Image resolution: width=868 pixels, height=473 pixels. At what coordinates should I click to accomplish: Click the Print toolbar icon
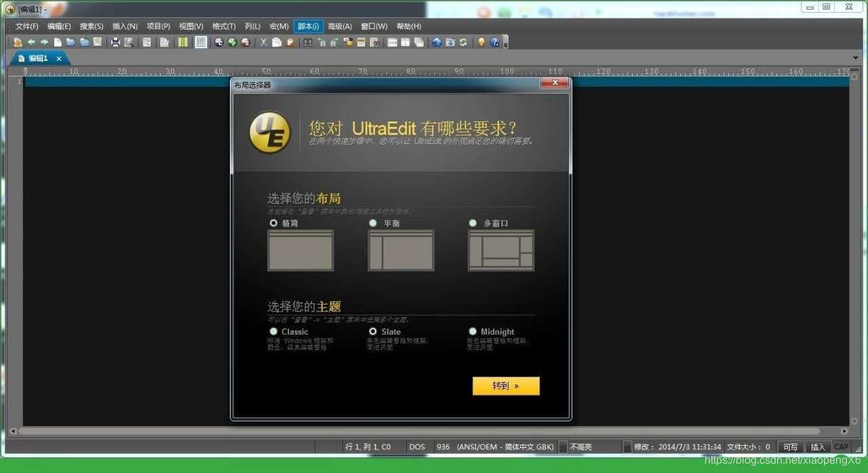(114, 42)
